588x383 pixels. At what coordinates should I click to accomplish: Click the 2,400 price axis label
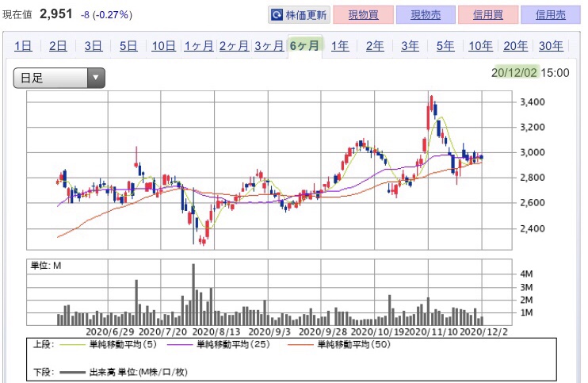533,228
